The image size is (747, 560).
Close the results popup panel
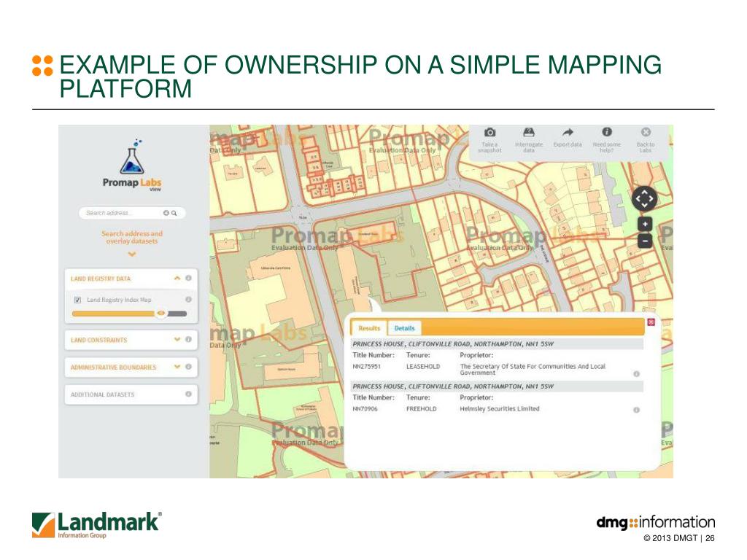[651, 322]
